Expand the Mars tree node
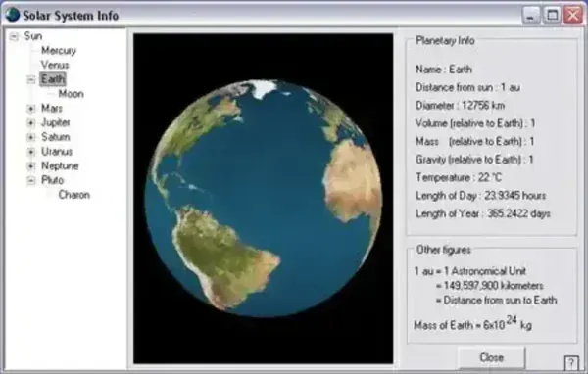 (x=31, y=109)
